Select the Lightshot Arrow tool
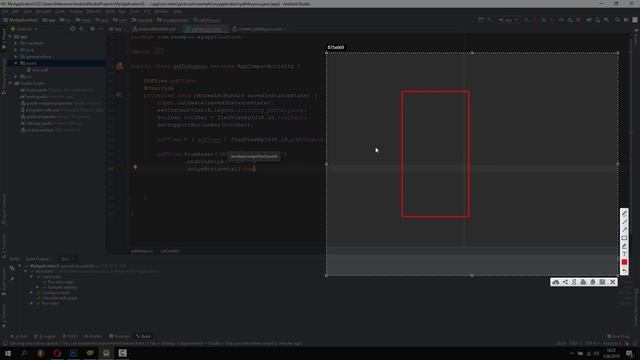 click(x=624, y=230)
